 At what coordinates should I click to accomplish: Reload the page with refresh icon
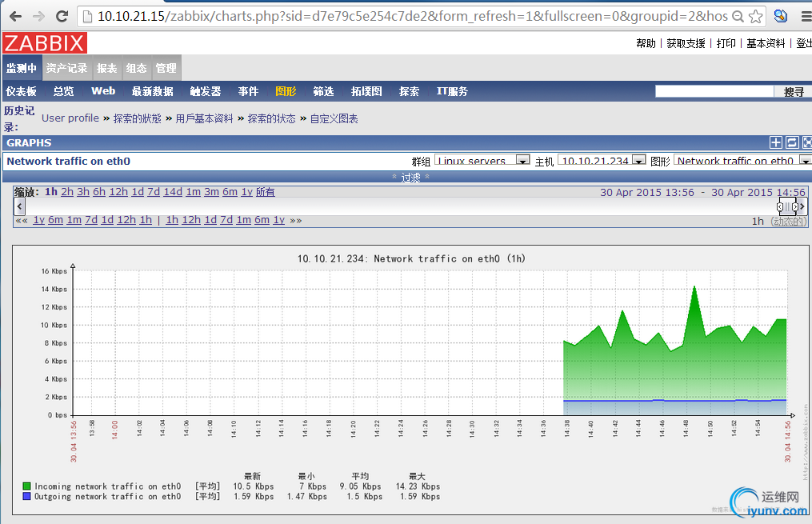[62, 17]
